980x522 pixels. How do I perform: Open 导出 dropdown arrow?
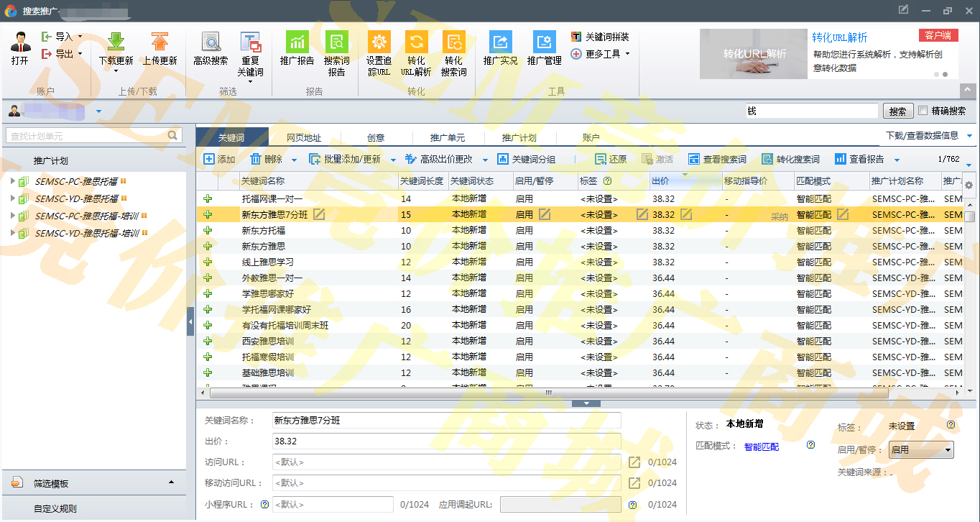(80, 54)
